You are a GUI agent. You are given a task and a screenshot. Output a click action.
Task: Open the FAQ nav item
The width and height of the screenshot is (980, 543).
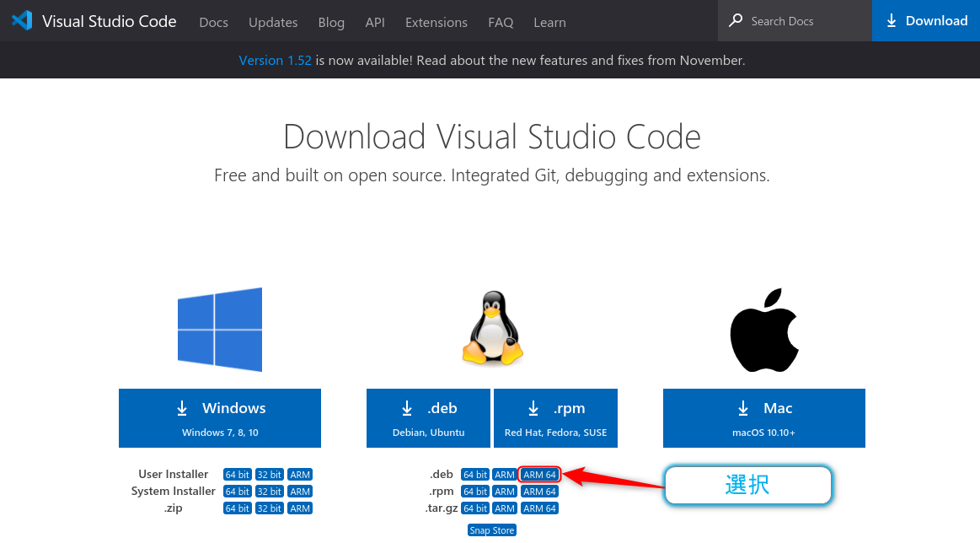click(x=501, y=22)
